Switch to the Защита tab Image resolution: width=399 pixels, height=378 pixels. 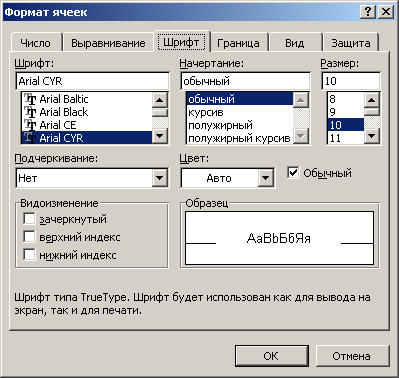coord(351,43)
